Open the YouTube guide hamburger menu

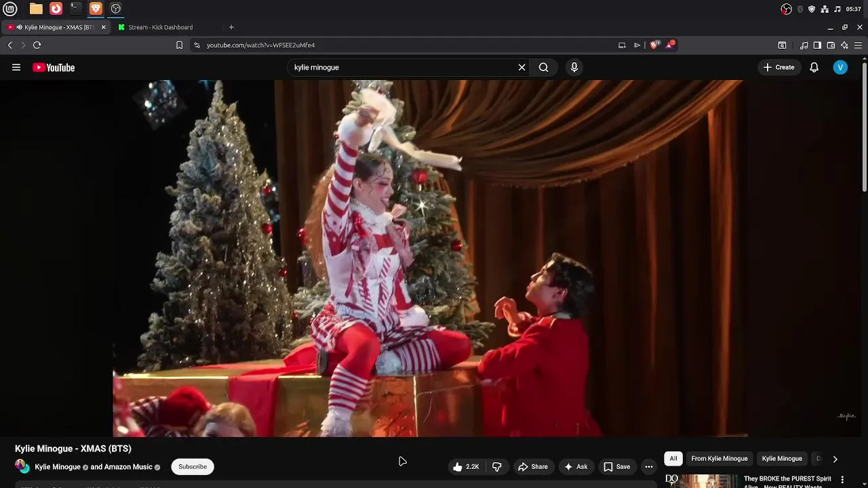pos(16,67)
